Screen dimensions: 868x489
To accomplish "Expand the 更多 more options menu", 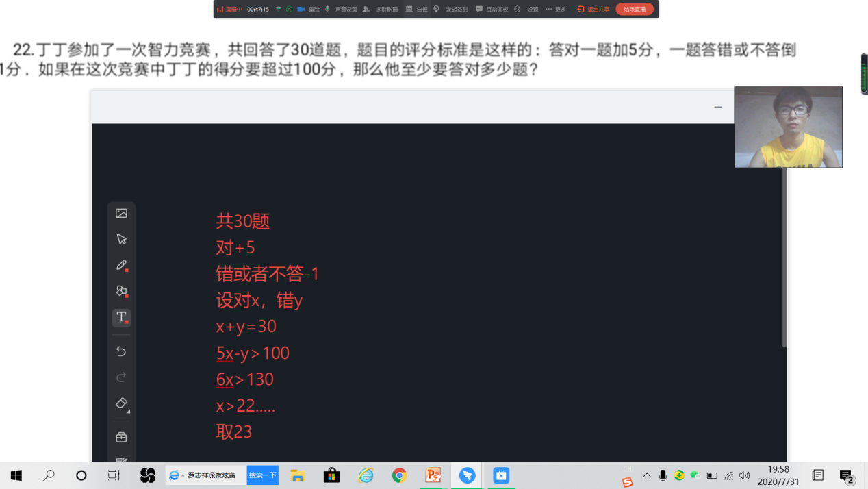I will pyautogui.click(x=556, y=10).
